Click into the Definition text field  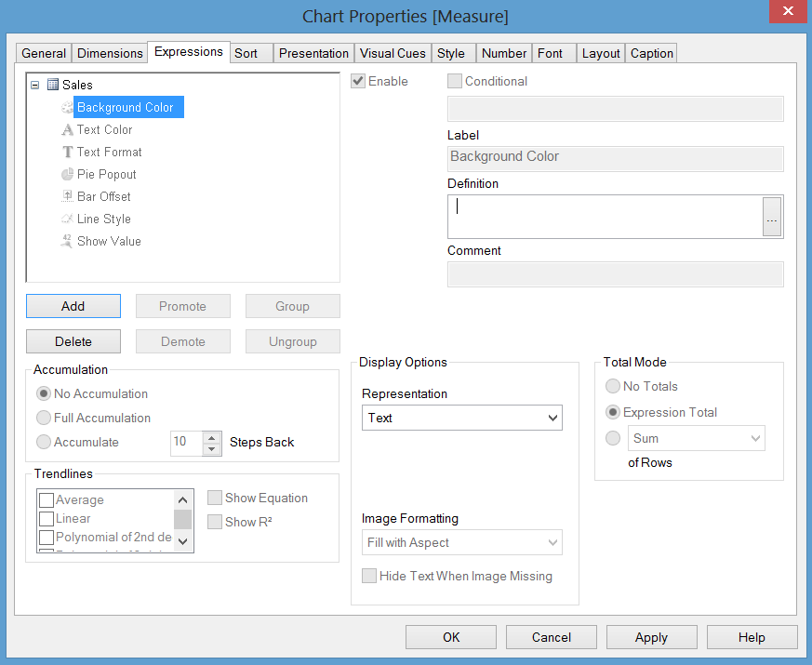(605, 217)
